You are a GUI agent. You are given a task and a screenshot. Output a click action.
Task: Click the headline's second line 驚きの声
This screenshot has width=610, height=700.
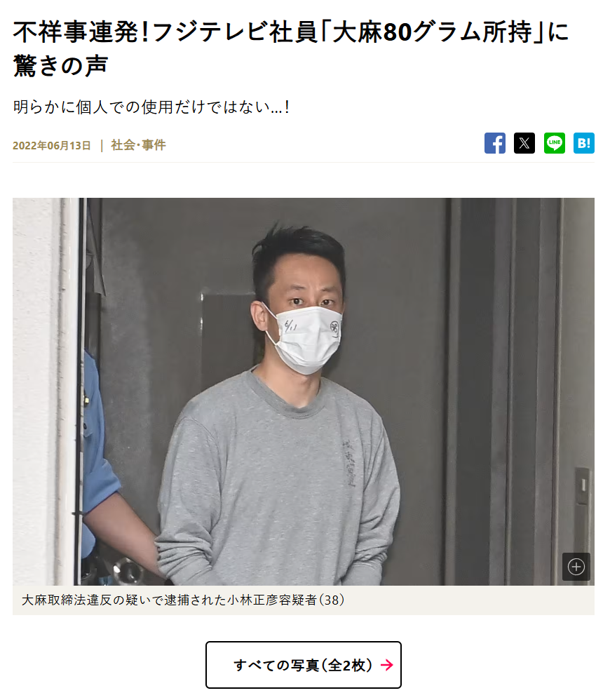click(x=61, y=66)
